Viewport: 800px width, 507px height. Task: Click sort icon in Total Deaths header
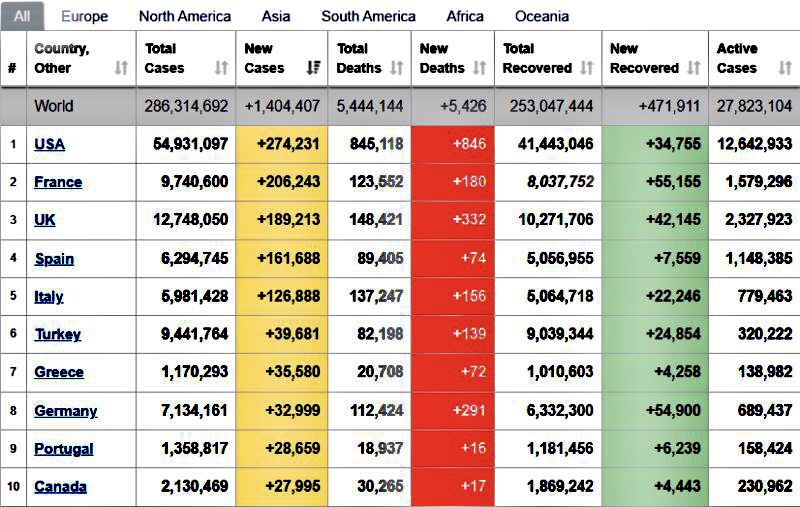coord(396,68)
